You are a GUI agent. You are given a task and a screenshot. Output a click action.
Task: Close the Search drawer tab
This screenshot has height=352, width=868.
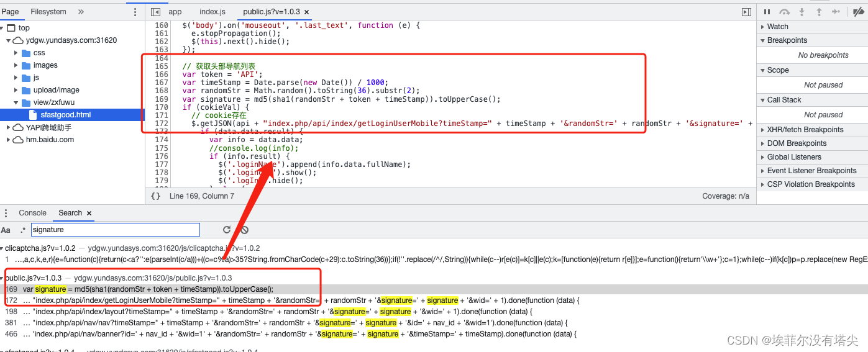[x=89, y=213]
